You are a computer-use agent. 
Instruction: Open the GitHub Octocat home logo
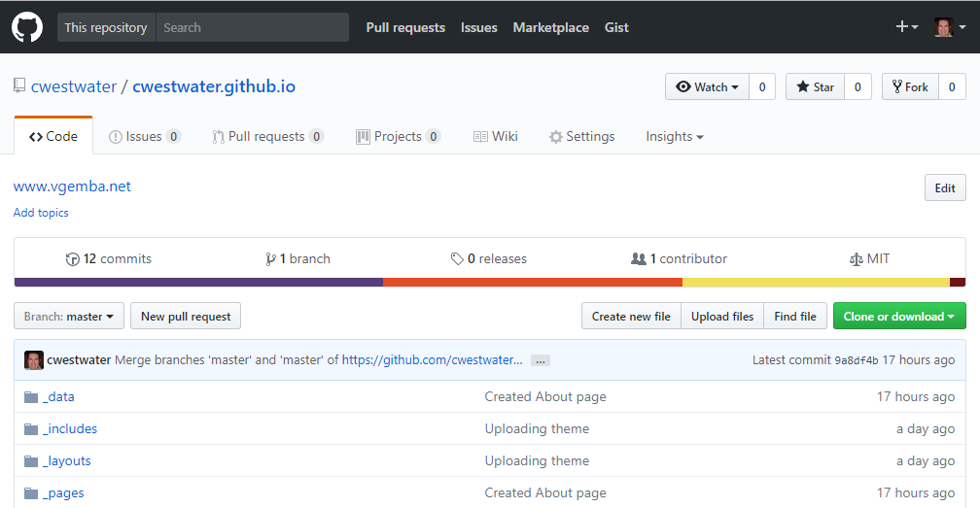[x=27, y=27]
